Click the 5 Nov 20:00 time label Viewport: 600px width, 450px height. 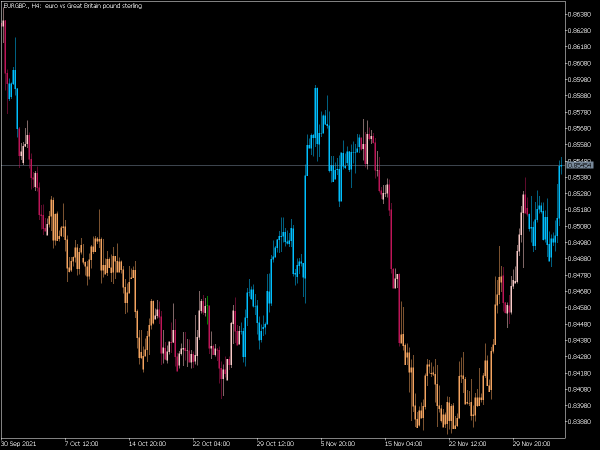pos(338,443)
